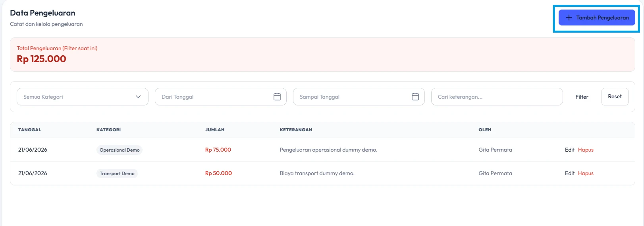
Task: Open the Dari Tanggal calendar icon
Action: [277, 97]
